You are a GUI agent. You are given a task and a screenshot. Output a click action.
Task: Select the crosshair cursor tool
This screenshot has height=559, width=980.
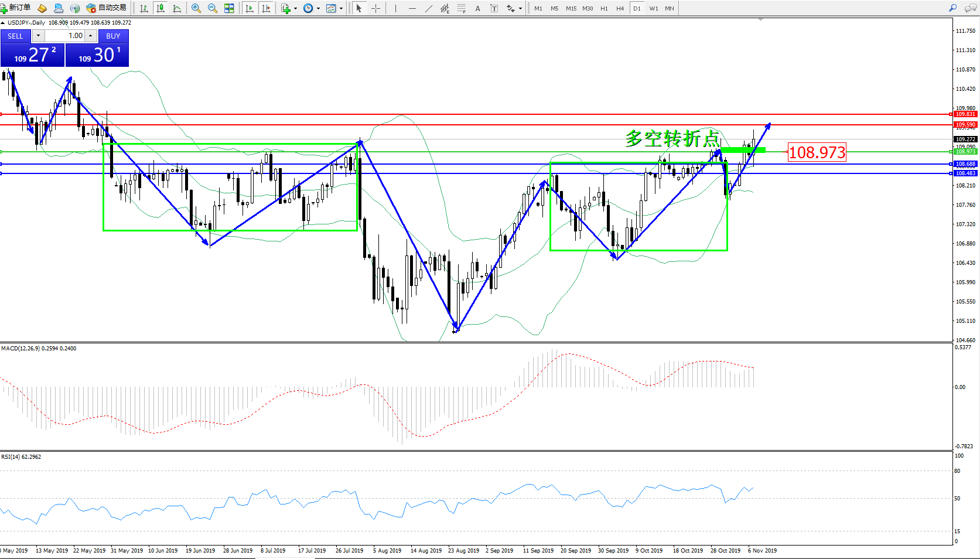[375, 8]
